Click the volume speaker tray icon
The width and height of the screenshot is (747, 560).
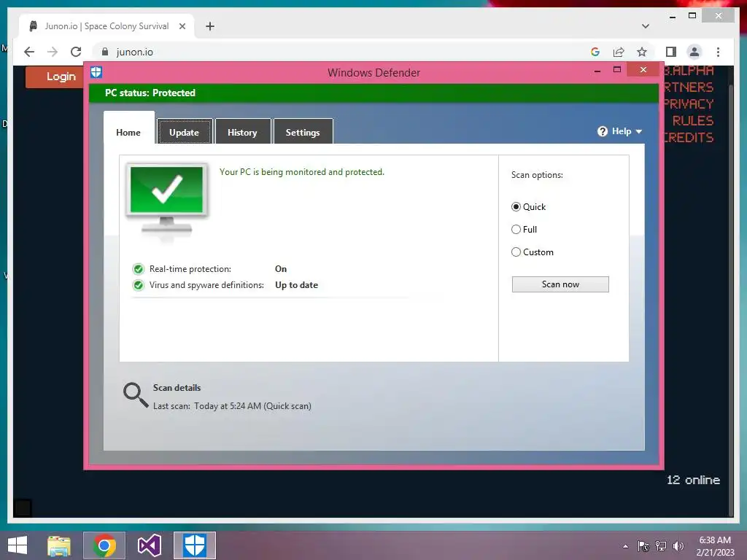click(x=678, y=546)
